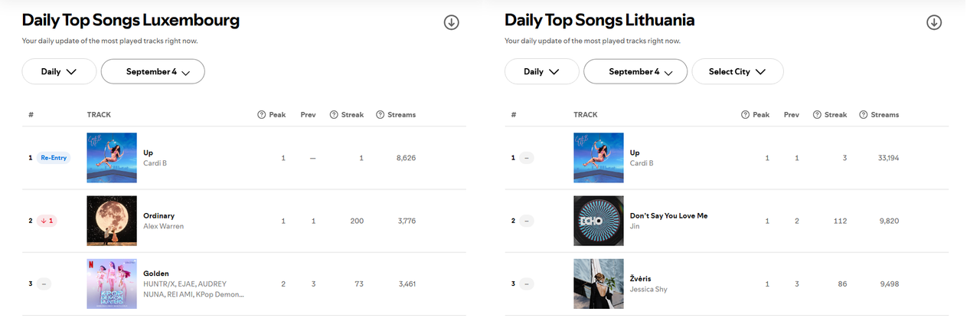Open the Alex Warren artist link

[x=164, y=226]
